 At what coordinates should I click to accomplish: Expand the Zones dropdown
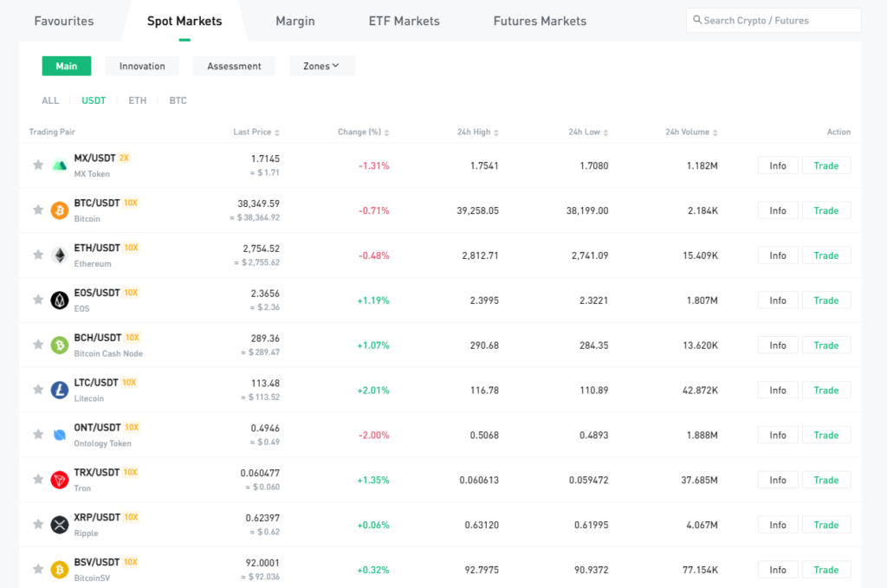click(x=322, y=66)
